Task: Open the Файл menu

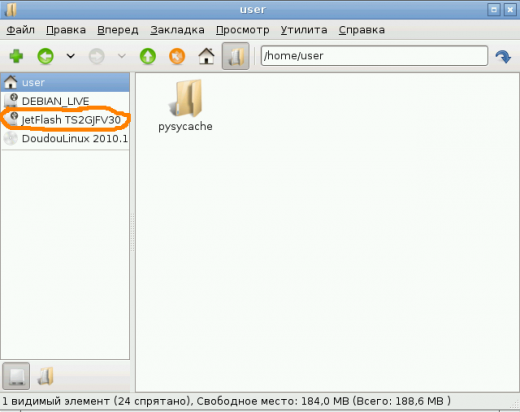Action: [20, 30]
